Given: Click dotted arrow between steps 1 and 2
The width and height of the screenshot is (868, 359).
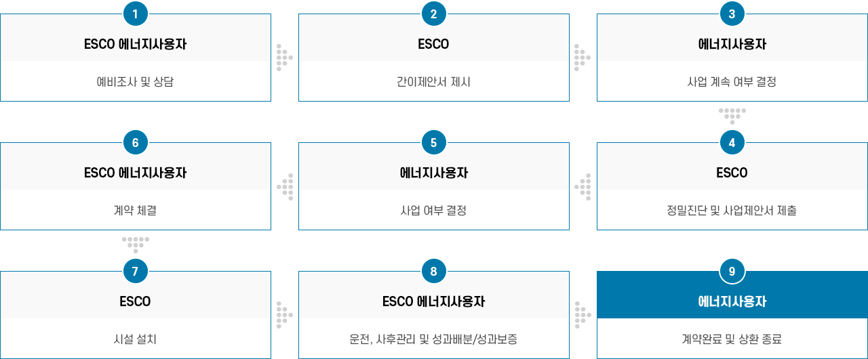Looking at the screenshot, I should point(284,58).
